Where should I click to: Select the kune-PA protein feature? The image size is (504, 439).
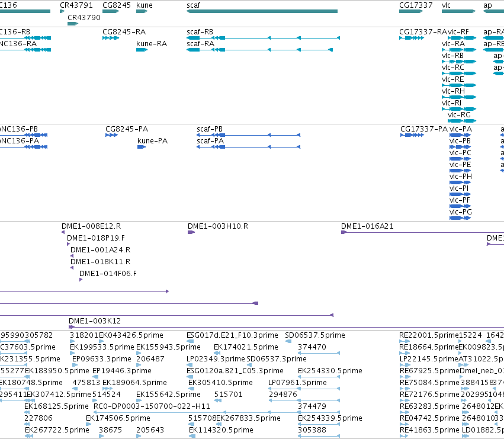142,147
